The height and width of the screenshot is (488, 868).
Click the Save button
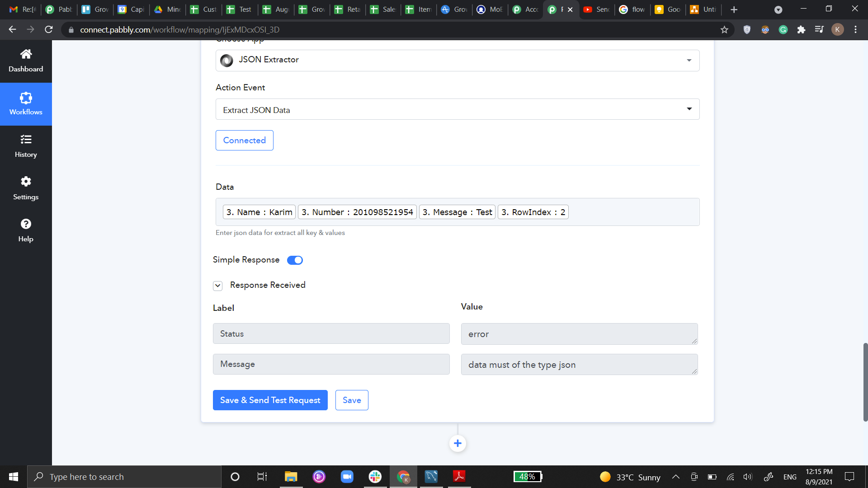(x=352, y=400)
